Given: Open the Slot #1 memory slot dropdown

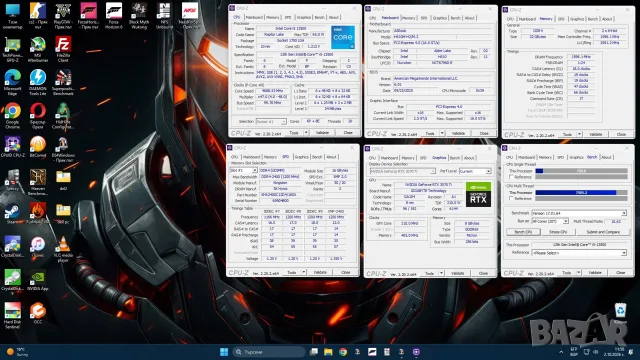Looking at the screenshot, I should (x=244, y=170).
